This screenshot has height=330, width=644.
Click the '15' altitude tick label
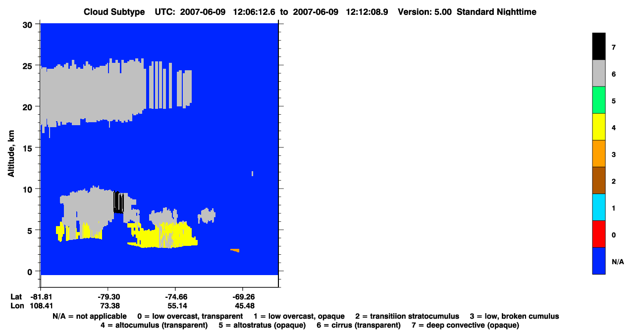tap(29, 148)
